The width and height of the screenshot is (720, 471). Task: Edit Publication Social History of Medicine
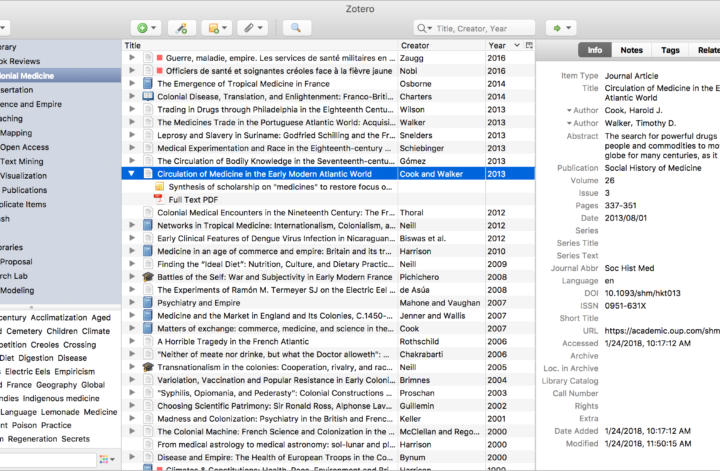[x=652, y=168]
